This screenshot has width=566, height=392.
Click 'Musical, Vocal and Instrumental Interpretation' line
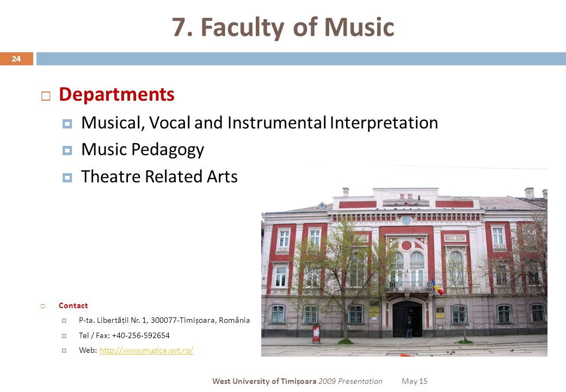260,122
